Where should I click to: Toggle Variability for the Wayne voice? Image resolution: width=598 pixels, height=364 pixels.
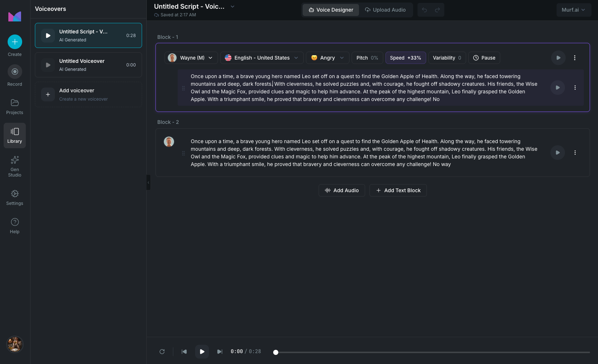[447, 57]
